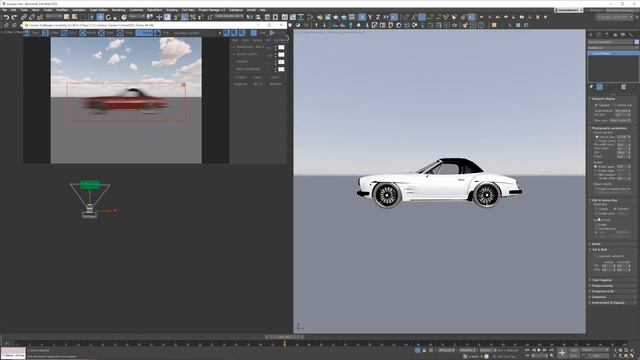Switch to Stats tab in frame buffer
The image size is (640, 360).
(247, 40)
